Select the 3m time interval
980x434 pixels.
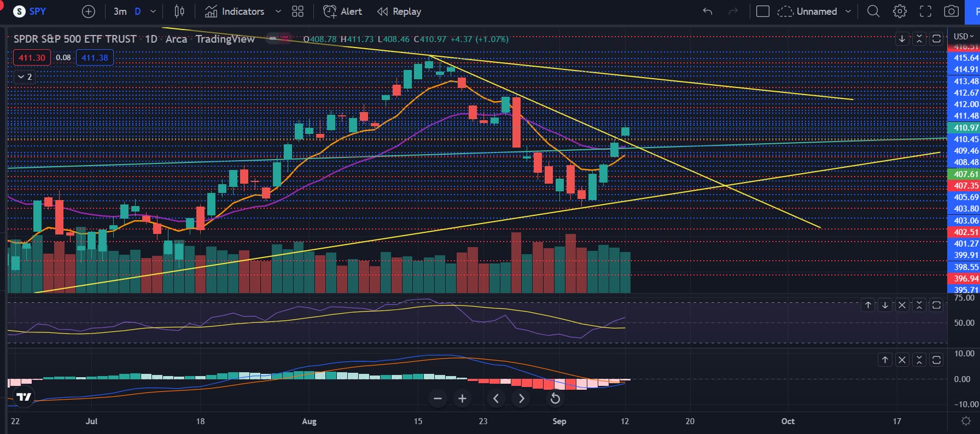pyautogui.click(x=120, y=11)
